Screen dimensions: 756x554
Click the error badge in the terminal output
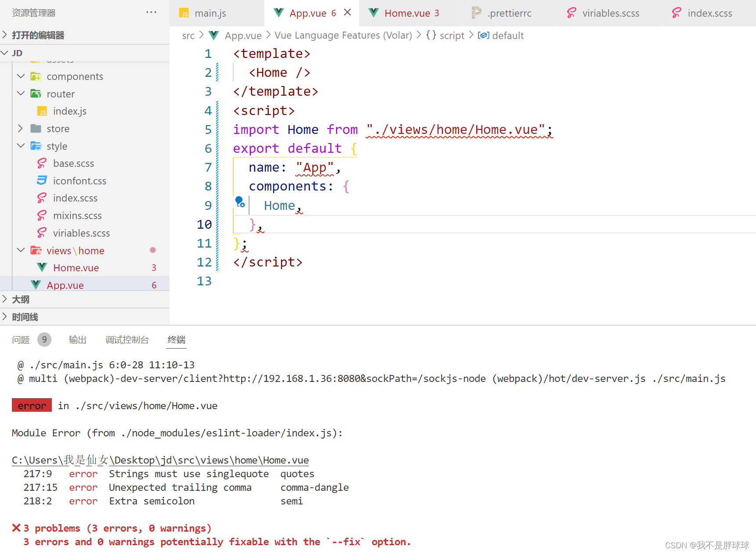(x=32, y=405)
